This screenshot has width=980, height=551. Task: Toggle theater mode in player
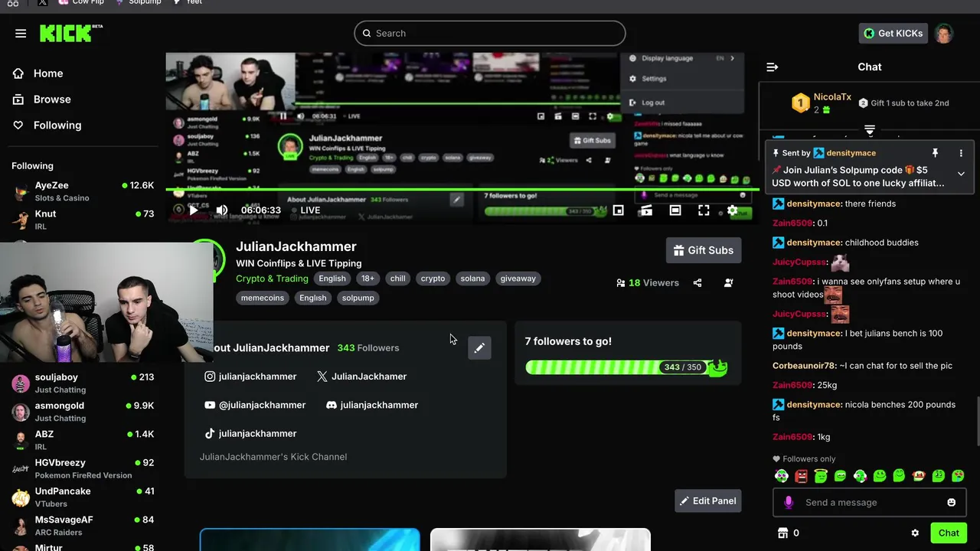675,210
